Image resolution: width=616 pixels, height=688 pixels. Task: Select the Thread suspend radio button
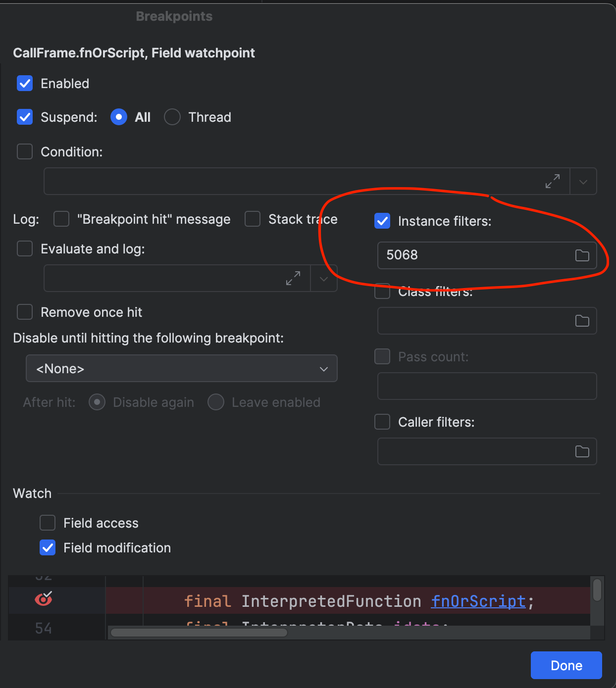[x=172, y=117]
